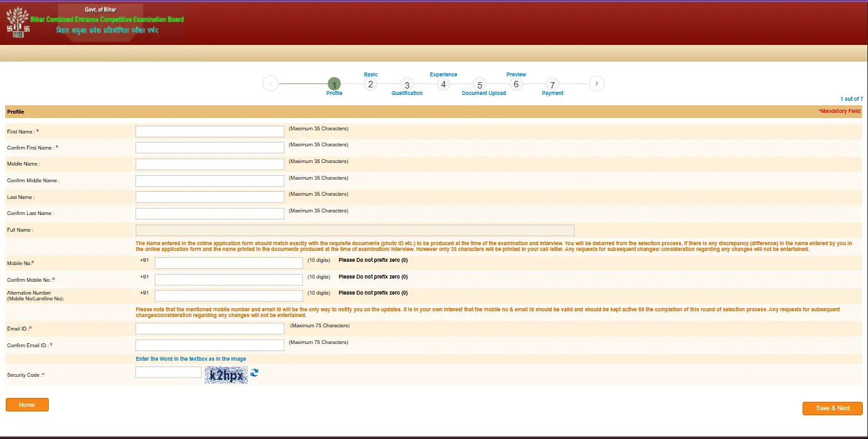The width and height of the screenshot is (868, 439).
Task: Go to step 2 Basic
Action: coord(370,83)
